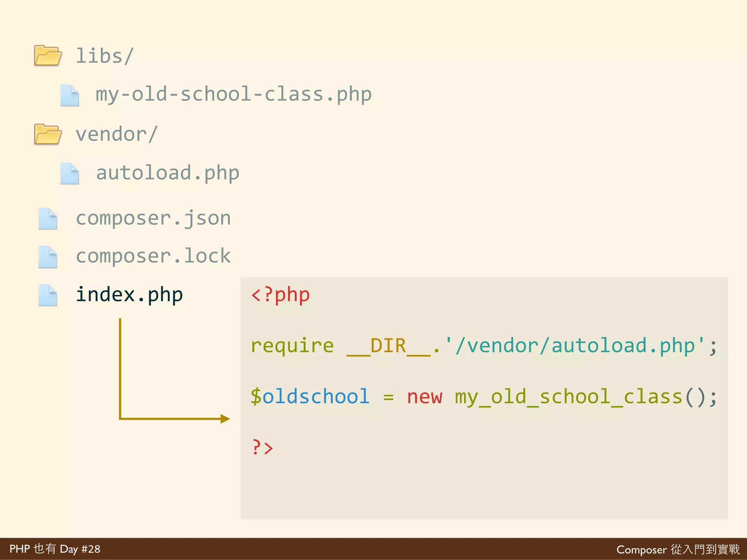The width and height of the screenshot is (747, 560).
Task: Click the my_old_school_class class name
Action: [x=569, y=397]
